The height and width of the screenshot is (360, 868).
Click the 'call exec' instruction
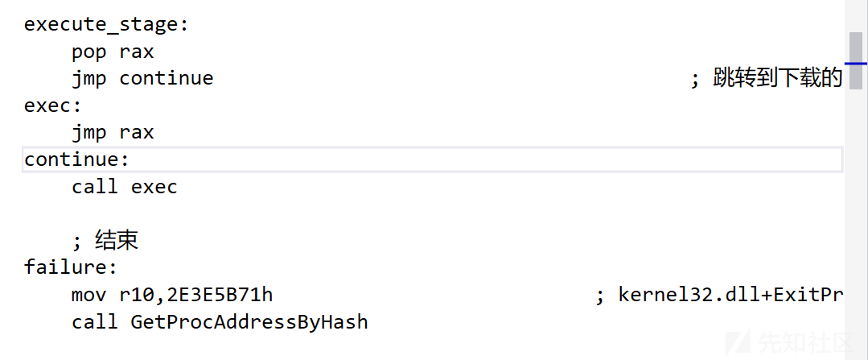125,187
